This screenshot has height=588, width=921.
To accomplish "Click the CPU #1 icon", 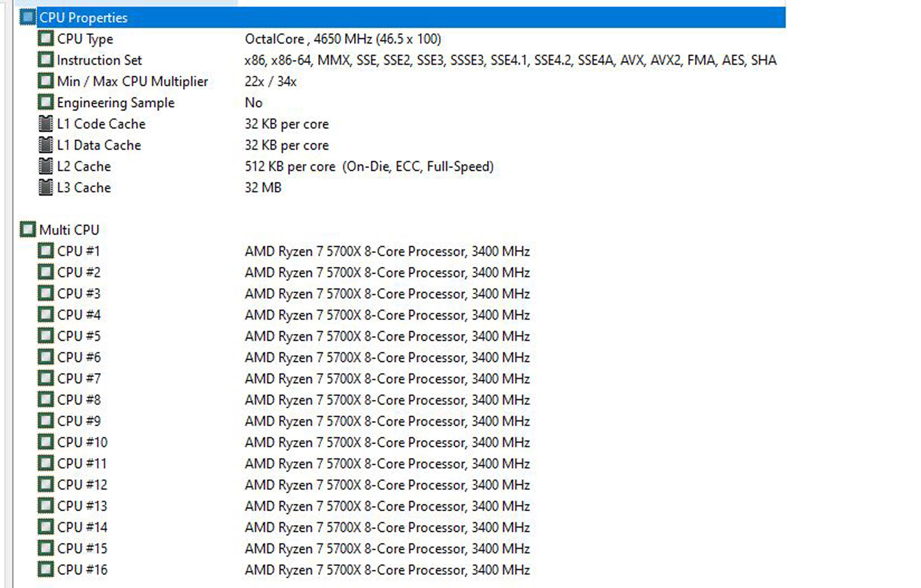I will (x=46, y=251).
